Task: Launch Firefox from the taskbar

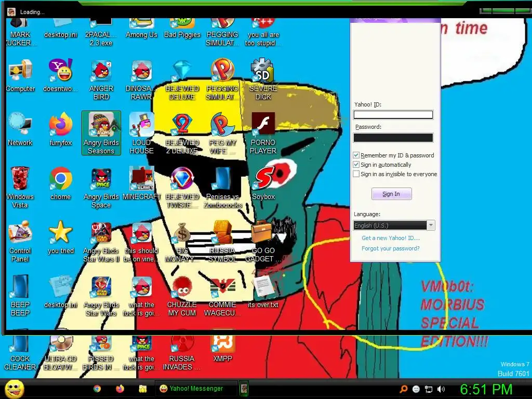Action: (120, 389)
